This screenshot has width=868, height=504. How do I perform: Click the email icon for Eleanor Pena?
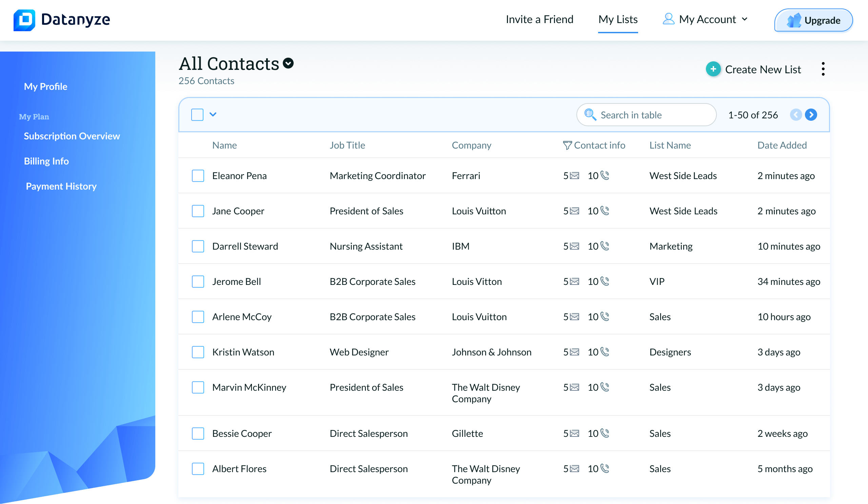tap(574, 176)
